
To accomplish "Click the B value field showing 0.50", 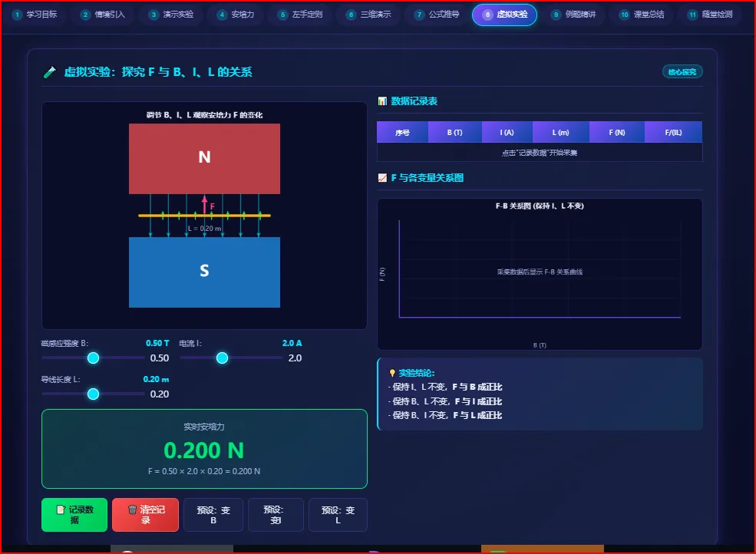I will tap(160, 358).
